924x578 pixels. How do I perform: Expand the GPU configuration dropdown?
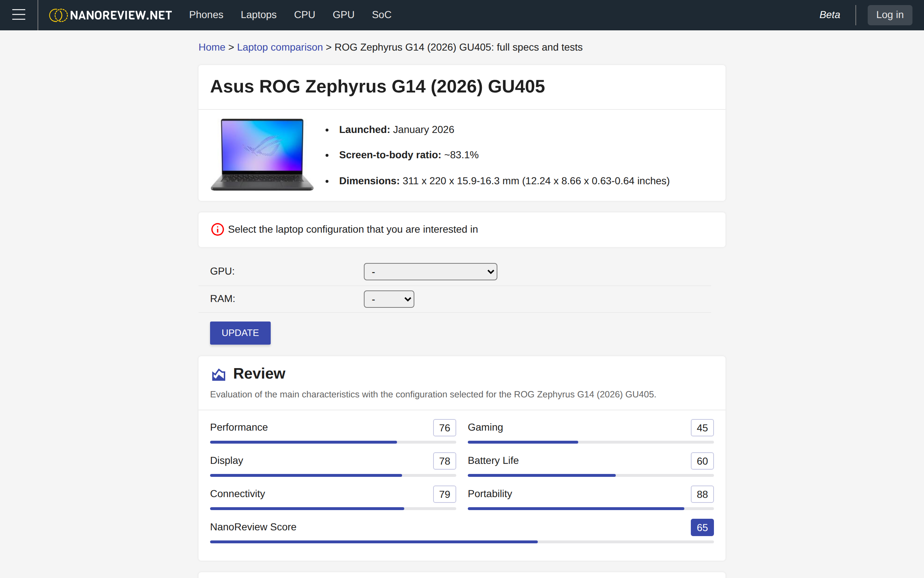coord(430,271)
